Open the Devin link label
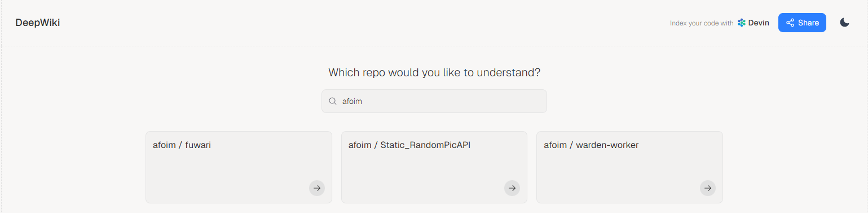Screen dimensions: 868x213 759,23
